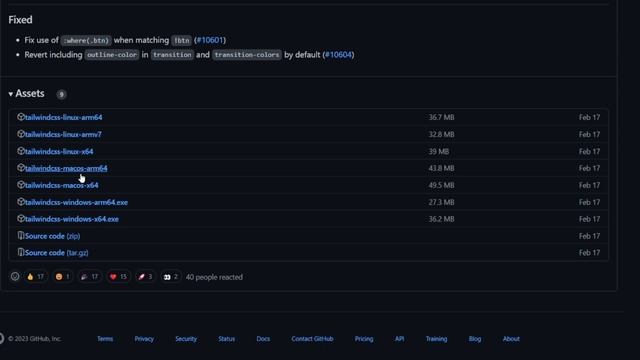Download Source code (zip)
Viewport: 640px width, 360px height.
tap(52, 236)
